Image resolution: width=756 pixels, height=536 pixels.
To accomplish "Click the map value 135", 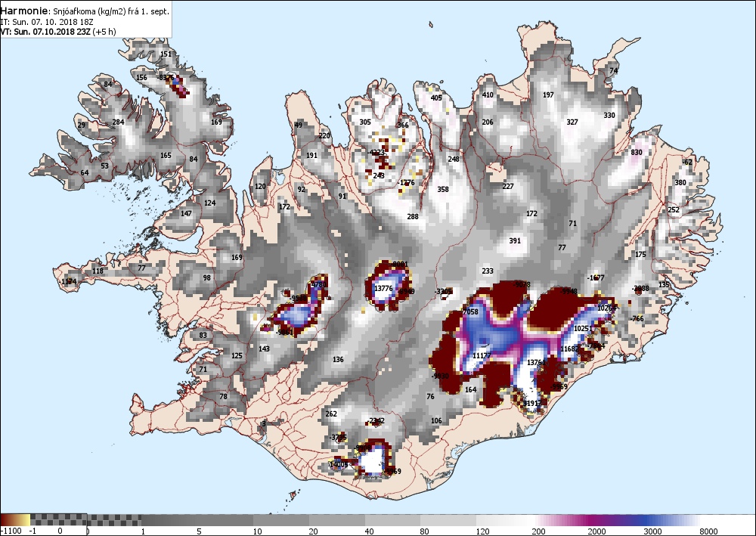I will (665, 285).
